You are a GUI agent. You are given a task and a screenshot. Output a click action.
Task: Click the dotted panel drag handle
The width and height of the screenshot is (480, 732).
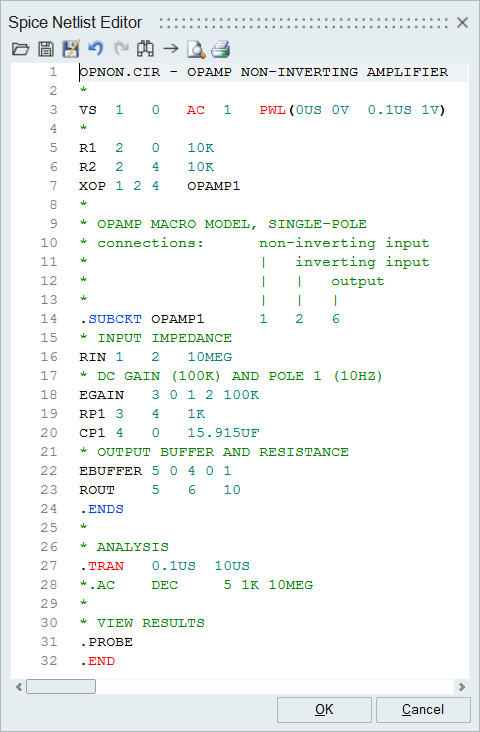click(304, 23)
